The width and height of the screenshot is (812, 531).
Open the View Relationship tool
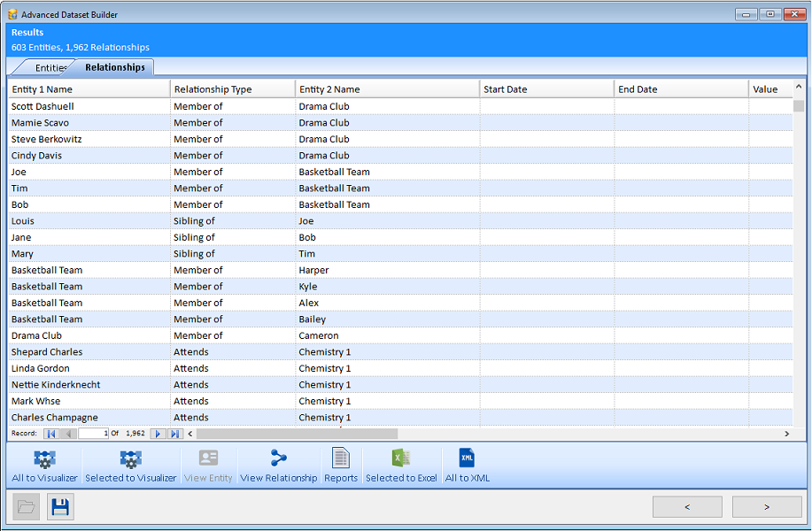(x=276, y=464)
